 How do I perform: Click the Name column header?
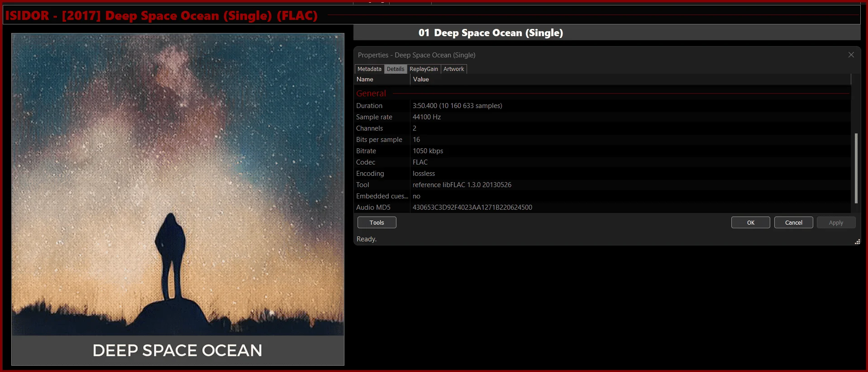(382, 80)
